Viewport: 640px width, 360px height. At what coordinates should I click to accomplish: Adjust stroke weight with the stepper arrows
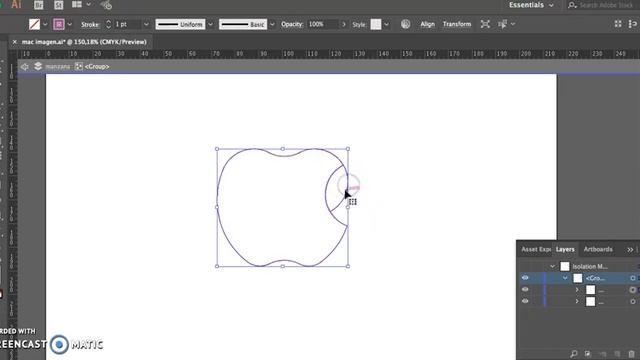click(108, 24)
